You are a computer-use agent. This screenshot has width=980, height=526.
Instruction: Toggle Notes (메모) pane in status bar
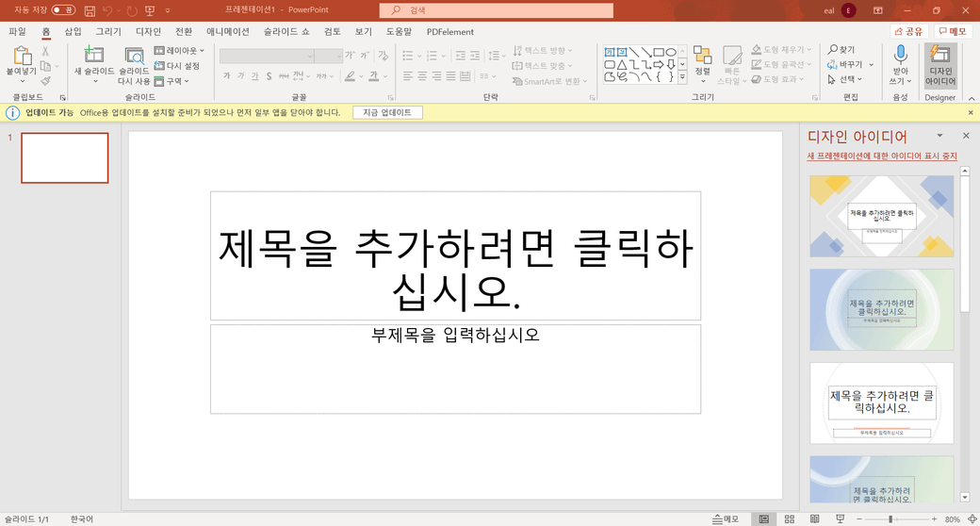(x=725, y=519)
